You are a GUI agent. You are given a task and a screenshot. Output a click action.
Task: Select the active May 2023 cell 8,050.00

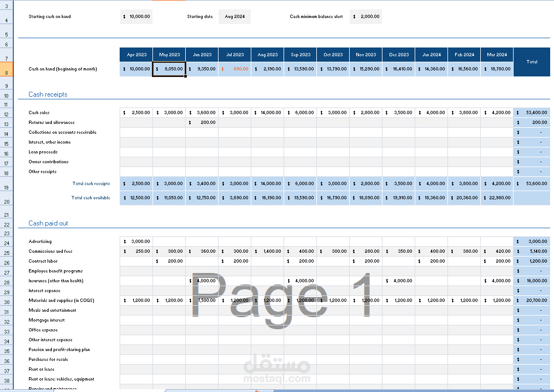click(x=169, y=69)
